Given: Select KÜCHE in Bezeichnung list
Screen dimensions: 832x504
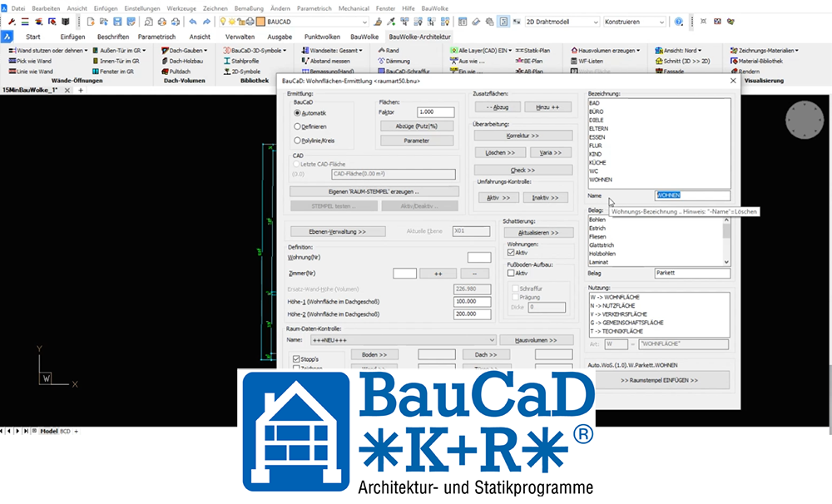Looking at the screenshot, I should point(597,163).
